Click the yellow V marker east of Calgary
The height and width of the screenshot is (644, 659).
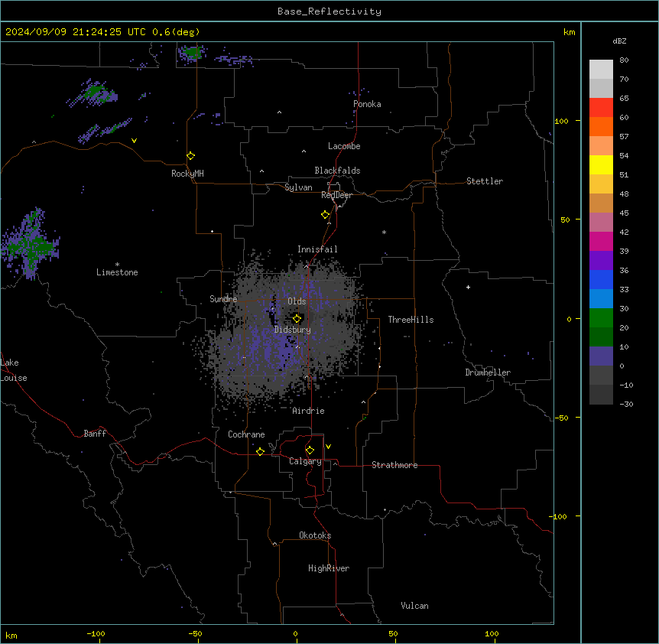pos(328,447)
